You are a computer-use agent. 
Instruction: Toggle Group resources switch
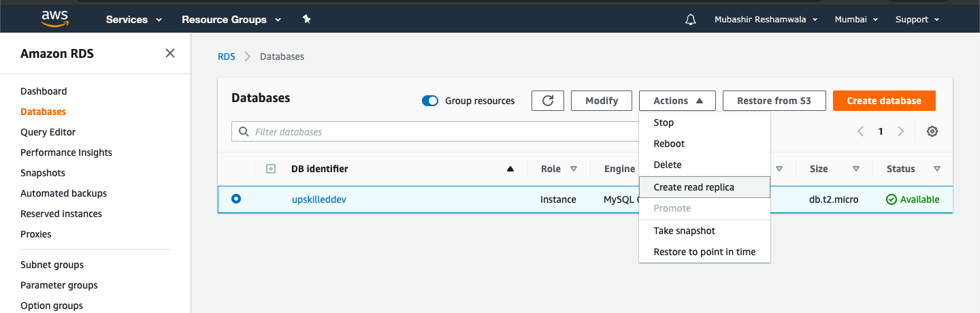[x=430, y=101]
